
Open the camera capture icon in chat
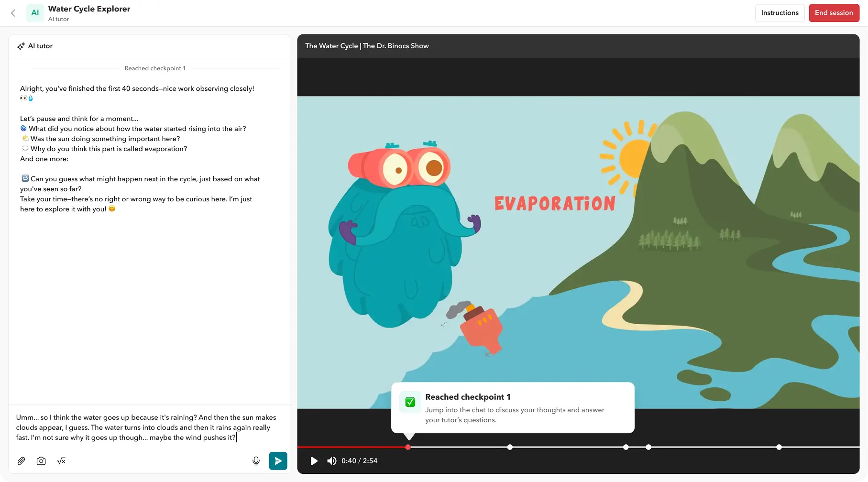(41, 460)
